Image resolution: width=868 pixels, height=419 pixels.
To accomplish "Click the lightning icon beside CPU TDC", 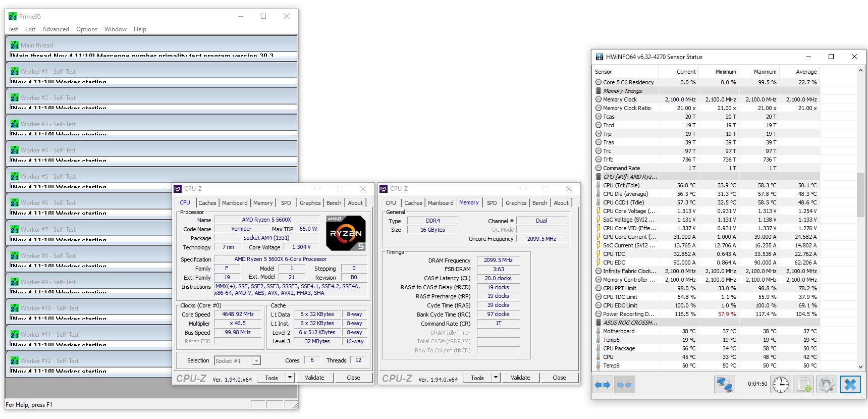I will [599, 254].
